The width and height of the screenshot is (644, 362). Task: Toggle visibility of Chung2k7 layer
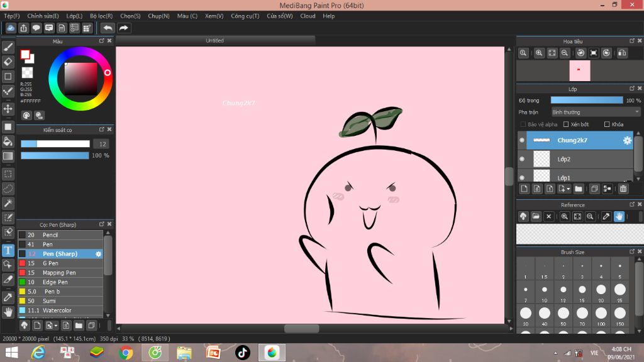(522, 140)
